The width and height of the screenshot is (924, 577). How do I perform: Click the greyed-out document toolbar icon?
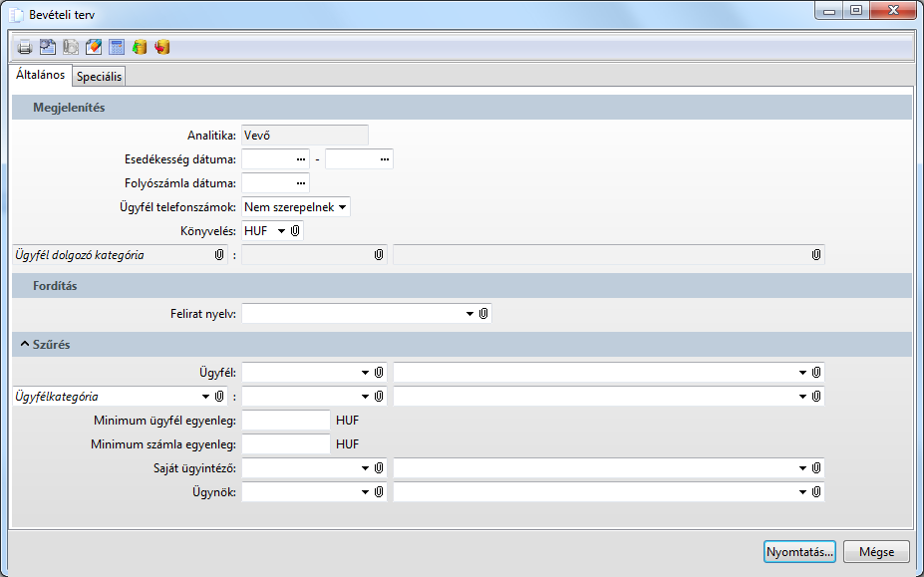(x=71, y=47)
